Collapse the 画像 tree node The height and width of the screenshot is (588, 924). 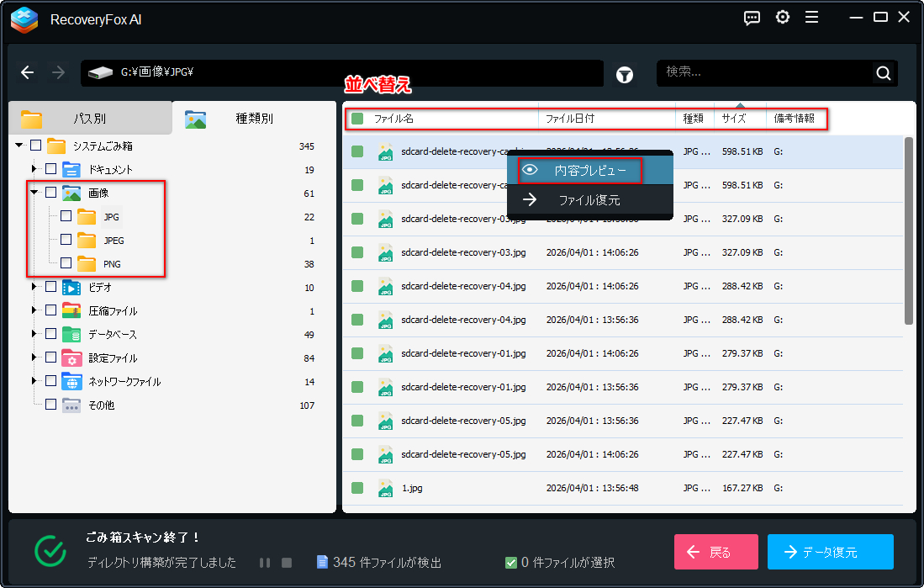(x=34, y=193)
